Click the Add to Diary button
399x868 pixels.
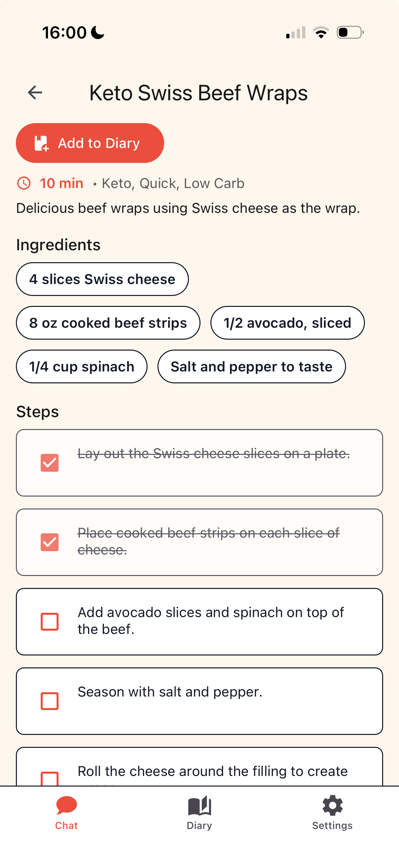90,143
